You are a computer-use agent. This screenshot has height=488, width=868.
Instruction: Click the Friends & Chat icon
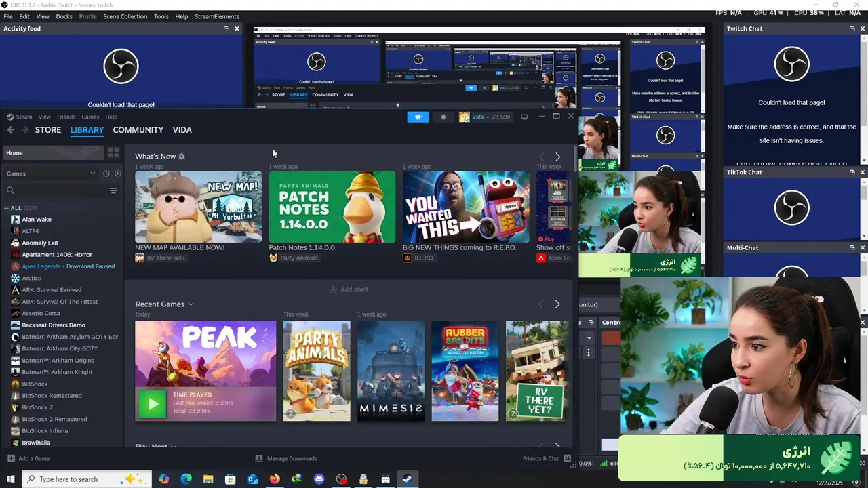pos(568,458)
